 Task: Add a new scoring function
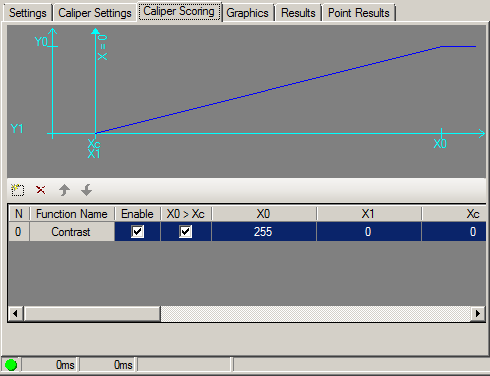(x=17, y=190)
